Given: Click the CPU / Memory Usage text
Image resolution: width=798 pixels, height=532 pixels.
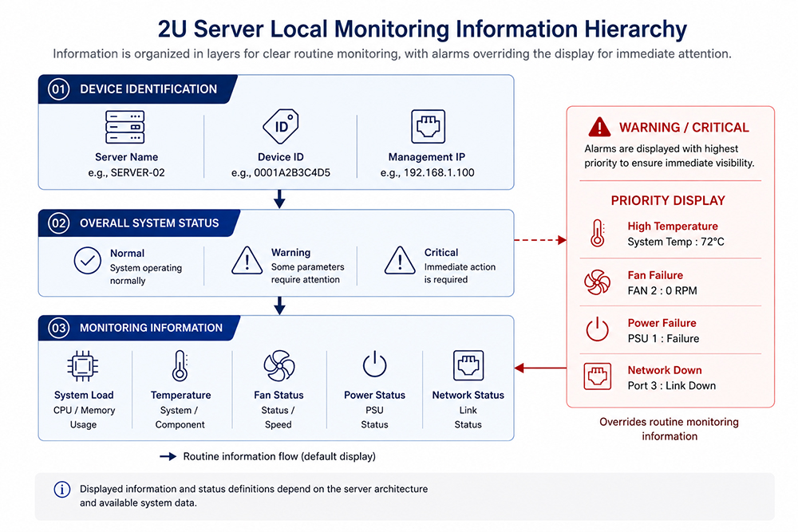Looking at the screenshot, I should (x=84, y=418).
